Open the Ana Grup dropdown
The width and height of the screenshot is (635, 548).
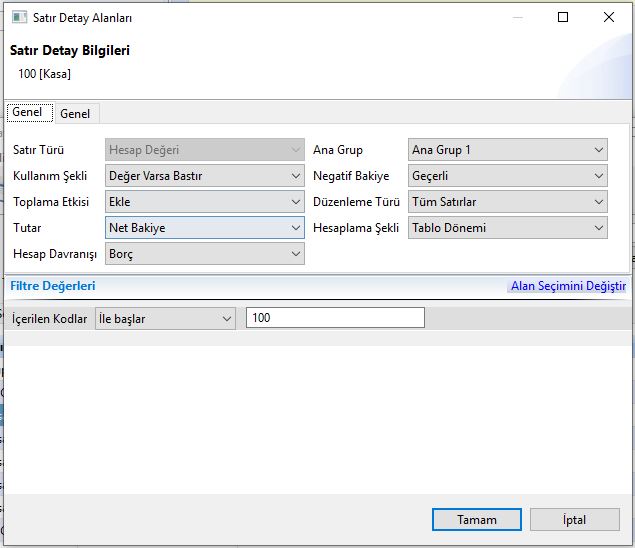(x=508, y=150)
